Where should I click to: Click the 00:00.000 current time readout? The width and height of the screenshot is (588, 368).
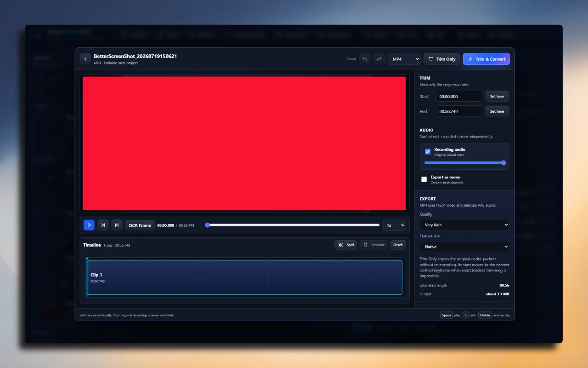tap(165, 225)
